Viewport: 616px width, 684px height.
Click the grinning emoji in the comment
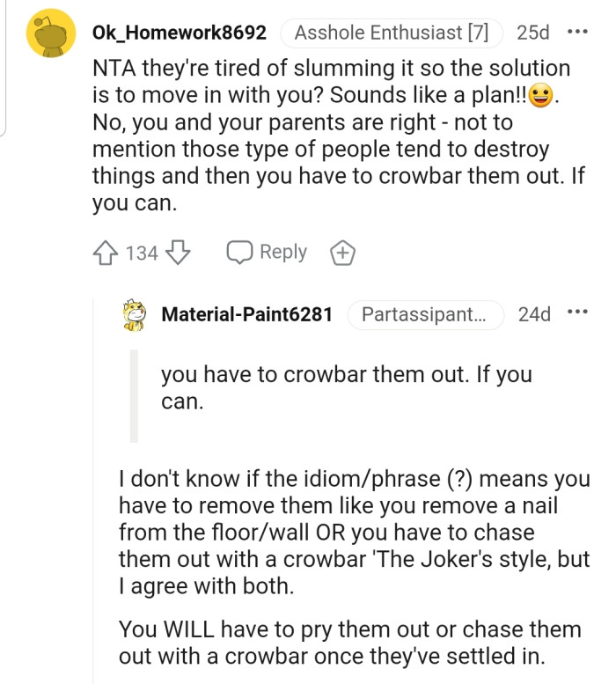(542, 96)
